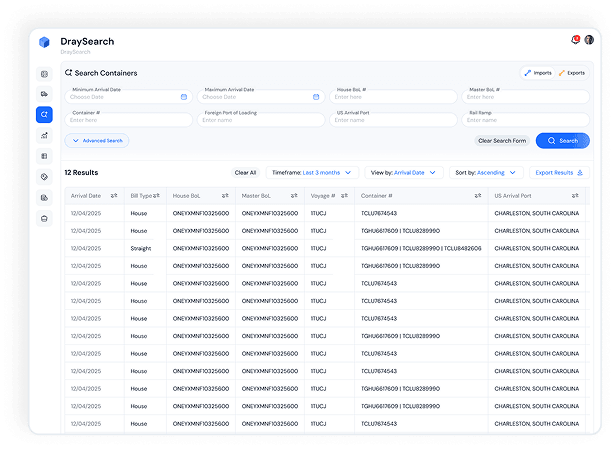Click the House BoL column header text

pos(186,196)
